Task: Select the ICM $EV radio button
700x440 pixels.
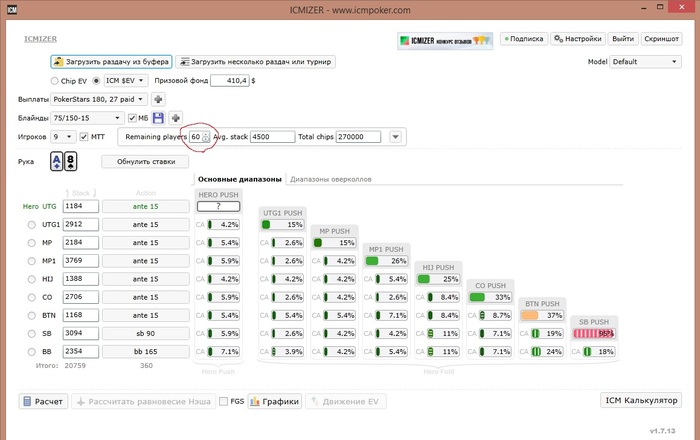Action: [96, 81]
